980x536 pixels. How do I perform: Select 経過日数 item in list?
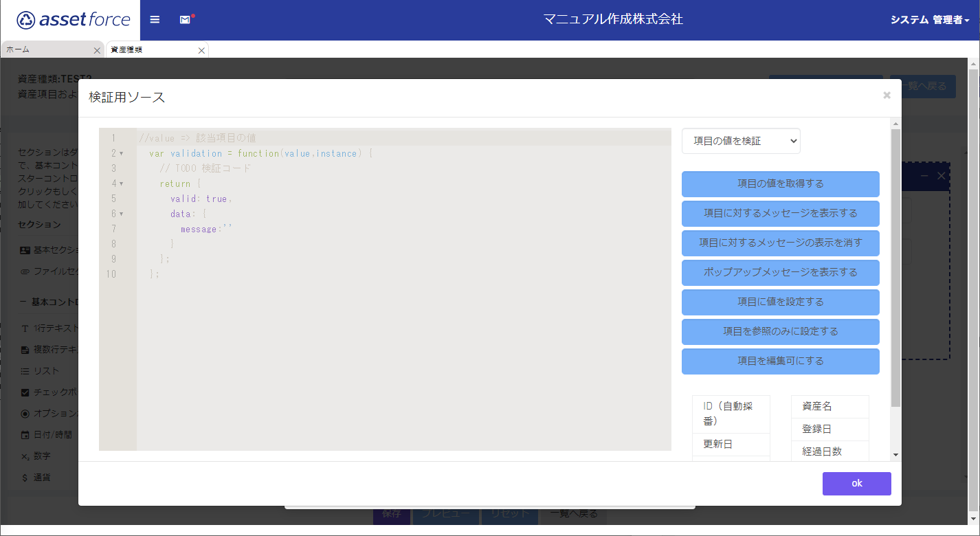(x=830, y=451)
